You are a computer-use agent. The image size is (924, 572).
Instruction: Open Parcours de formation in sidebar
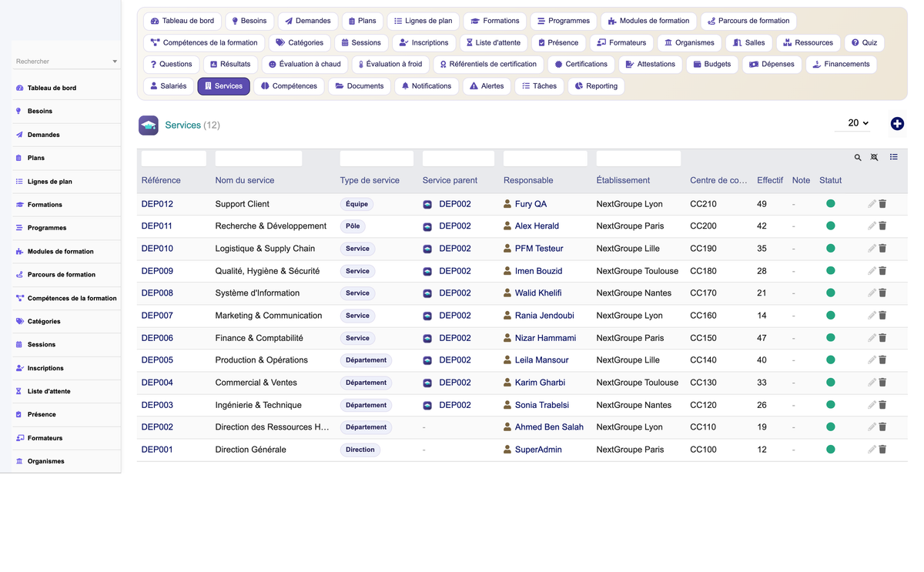point(62,275)
